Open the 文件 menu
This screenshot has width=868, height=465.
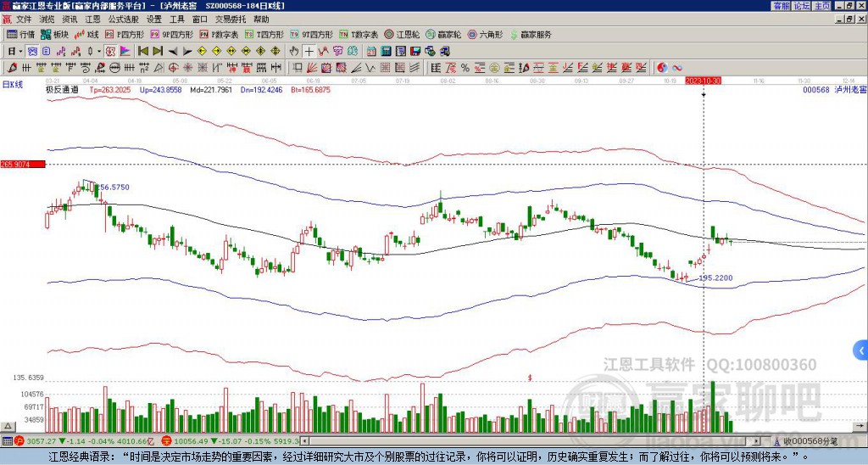tap(24, 20)
